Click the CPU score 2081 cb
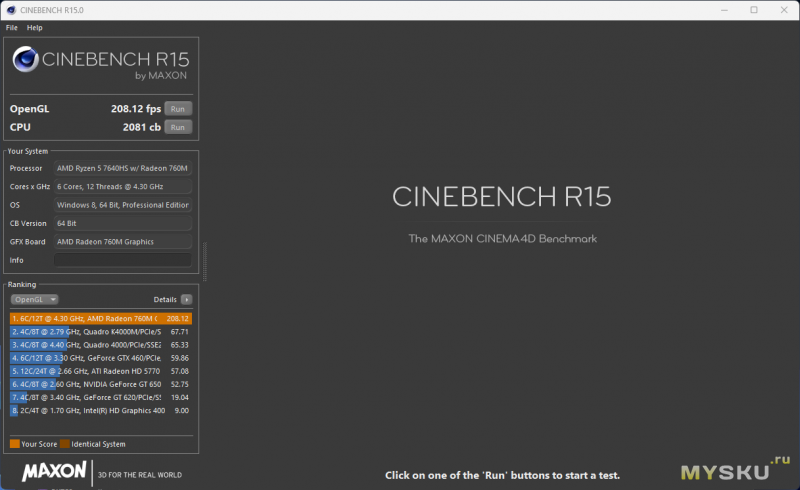This screenshot has width=800, height=490. click(141, 127)
